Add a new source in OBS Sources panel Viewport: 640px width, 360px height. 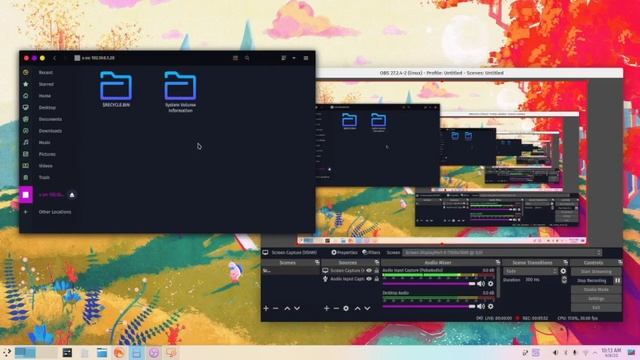click(327, 309)
